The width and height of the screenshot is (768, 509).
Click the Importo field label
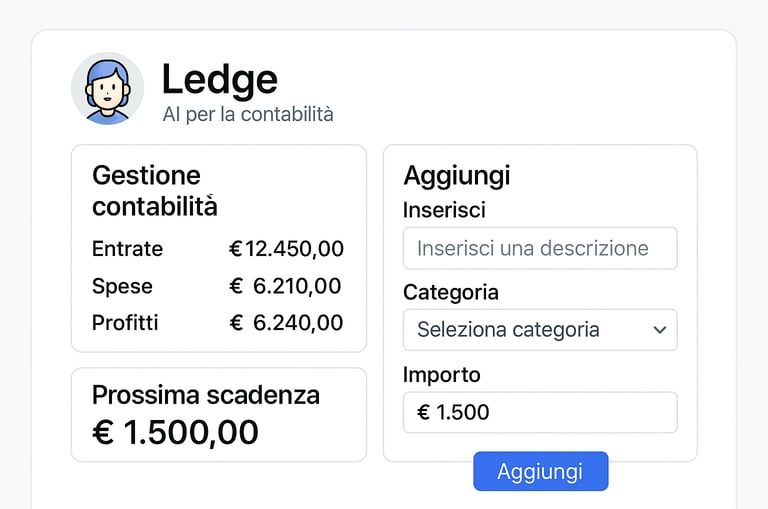(441, 375)
